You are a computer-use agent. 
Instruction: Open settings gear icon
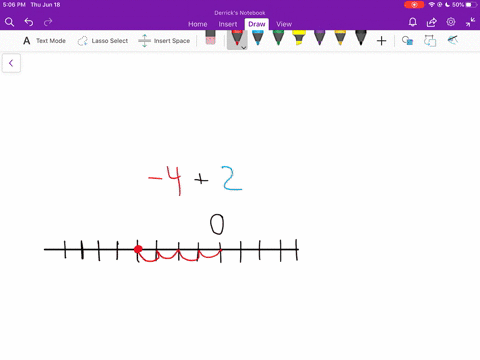point(451,22)
